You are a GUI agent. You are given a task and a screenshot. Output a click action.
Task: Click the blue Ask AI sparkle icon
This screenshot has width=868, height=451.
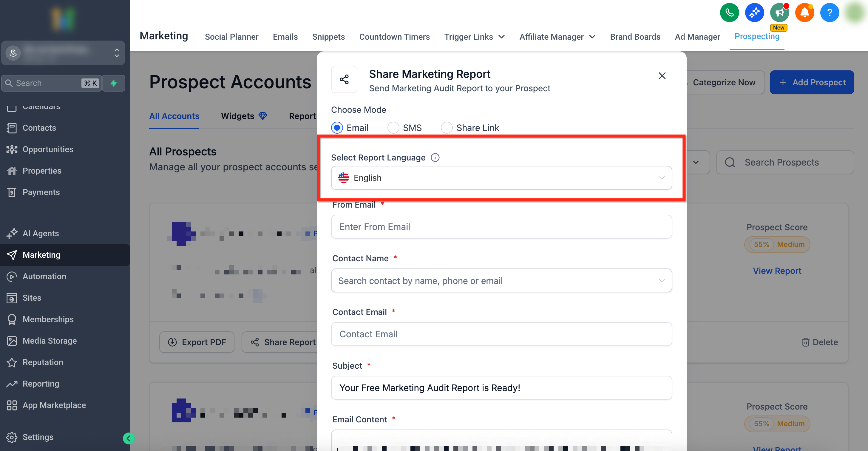click(754, 13)
